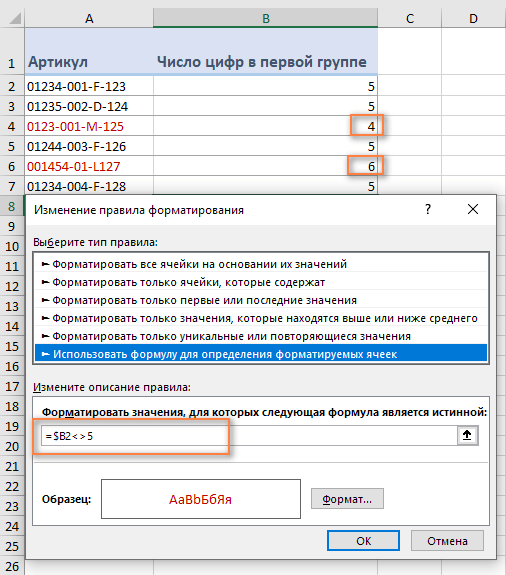
Task: Select row 15 header
Action: (12, 346)
